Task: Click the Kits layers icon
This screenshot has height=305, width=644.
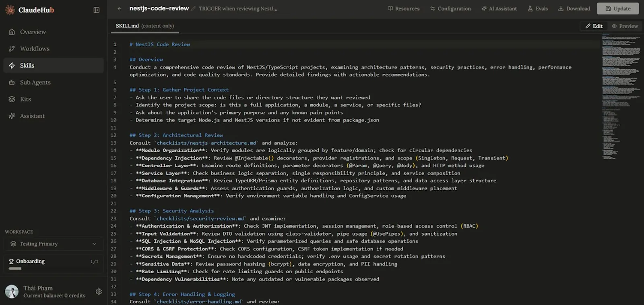Action: coord(12,99)
